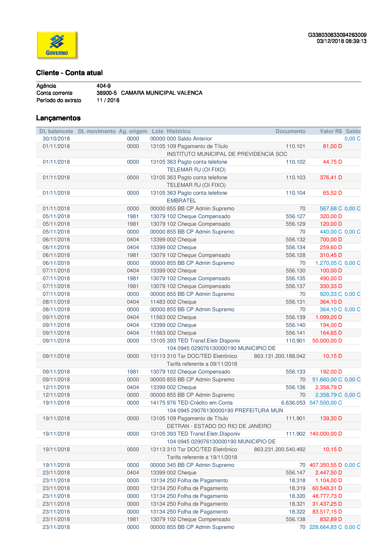Image resolution: width=392 pixels, height=554 pixels.
Task: Click the statement ID G338030833094283009
Action: [x=337, y=35]
